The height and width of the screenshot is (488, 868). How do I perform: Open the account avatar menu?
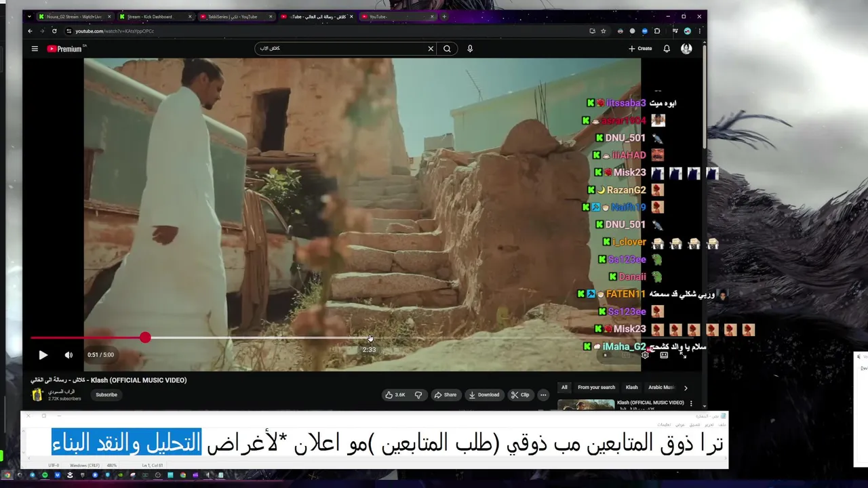(686, 49)
